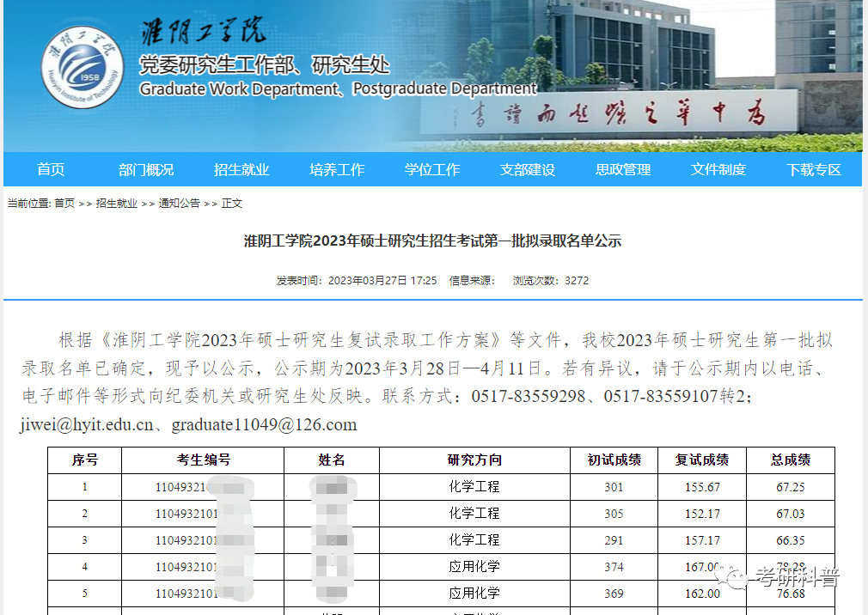This screenshot has width=868, height=615.
Task: Click the Huaiyin Institute of Technology round logo
Action: (83, 68)
